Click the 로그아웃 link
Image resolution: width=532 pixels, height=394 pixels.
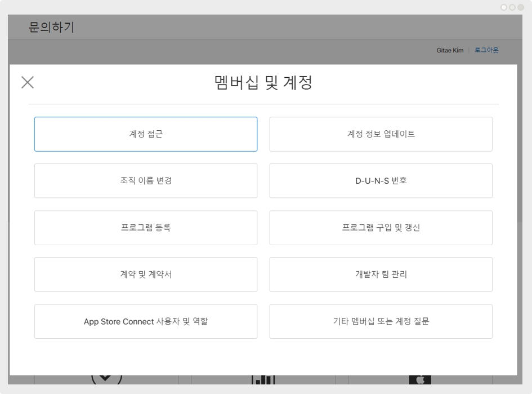[x=486, y=50]
